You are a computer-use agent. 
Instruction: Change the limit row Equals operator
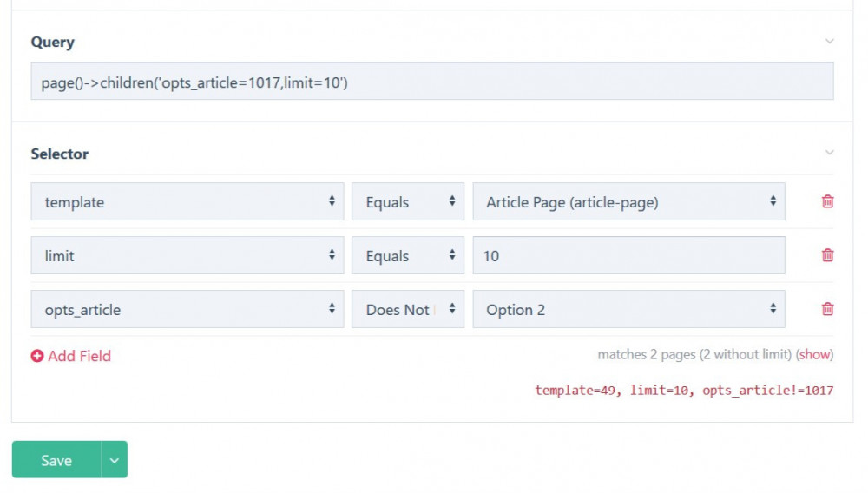[x=408, y=255]
